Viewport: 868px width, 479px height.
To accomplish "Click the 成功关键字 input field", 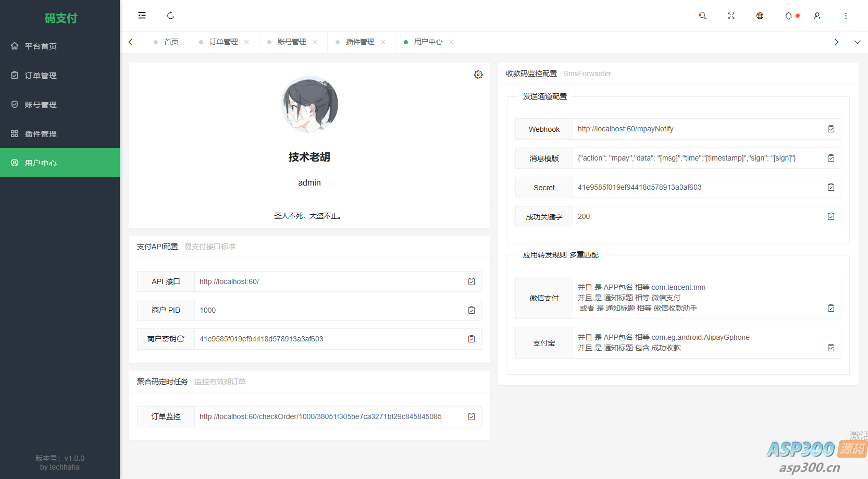I will click(677, 216).
